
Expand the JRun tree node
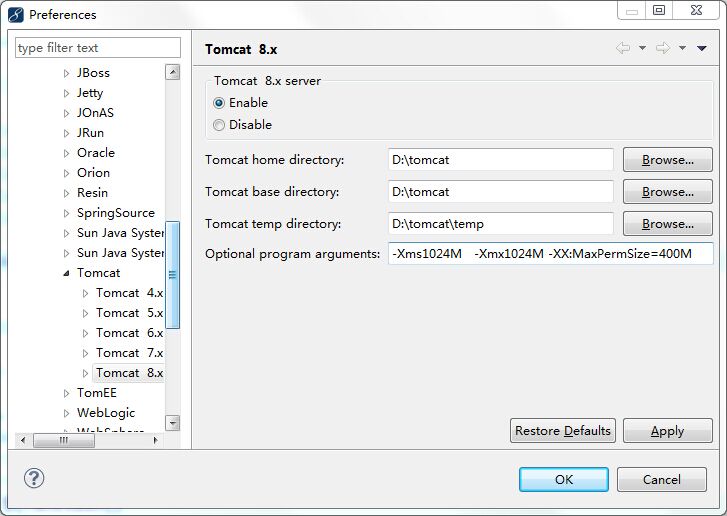tap(66, 133)
